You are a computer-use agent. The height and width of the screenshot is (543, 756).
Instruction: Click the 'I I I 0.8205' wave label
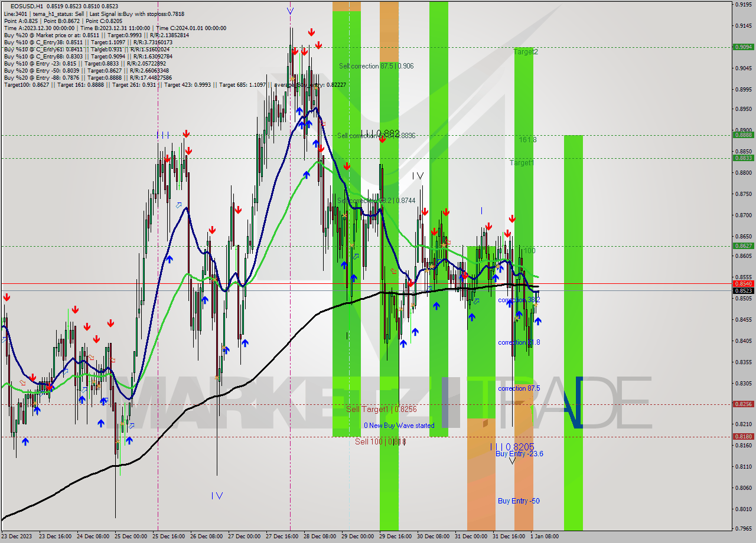512,447
